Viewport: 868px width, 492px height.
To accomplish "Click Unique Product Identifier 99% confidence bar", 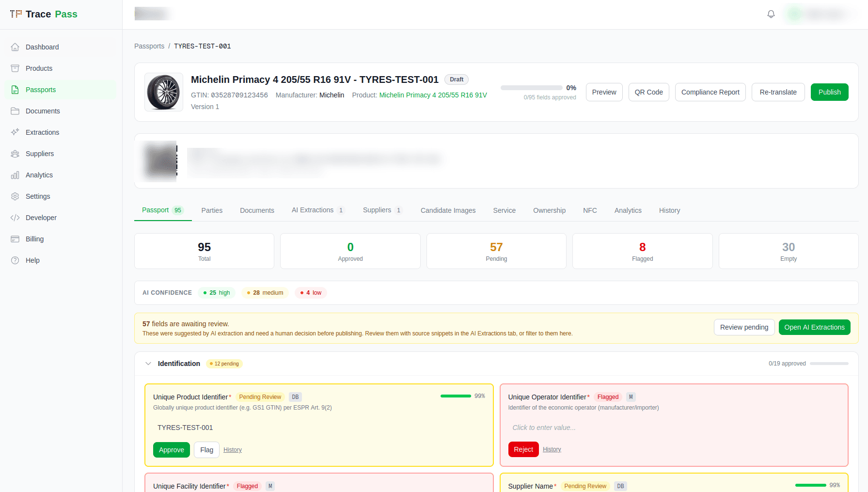I will tap(456, 396).
